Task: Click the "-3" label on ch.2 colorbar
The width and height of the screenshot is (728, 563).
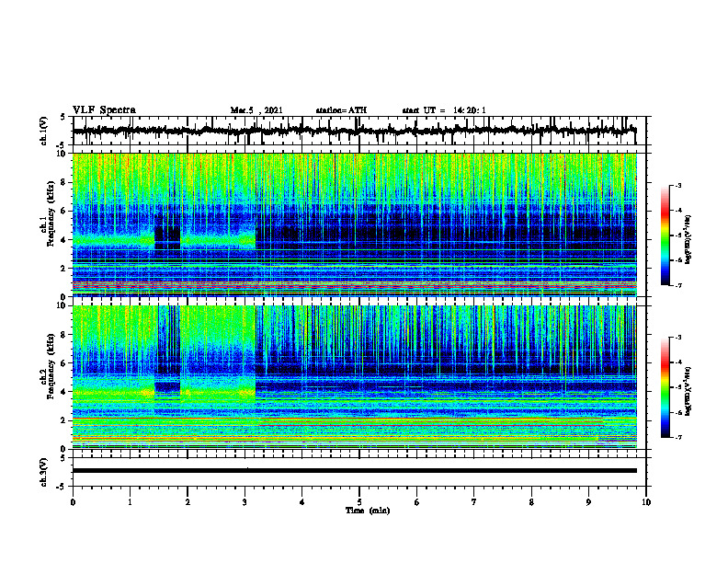Action: [x=677, y=338]
